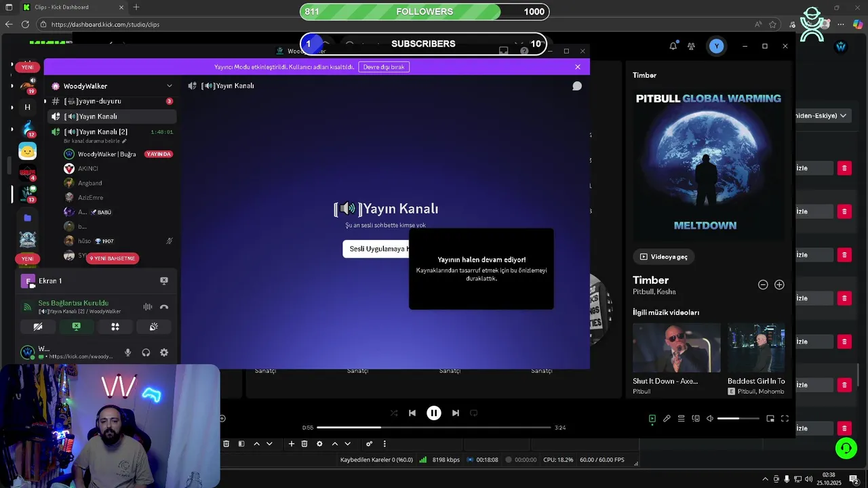This screenshot has height=488, width=868.
Task: Click Sesli Uygulamaya button
Action: click(x=376, y=249)
